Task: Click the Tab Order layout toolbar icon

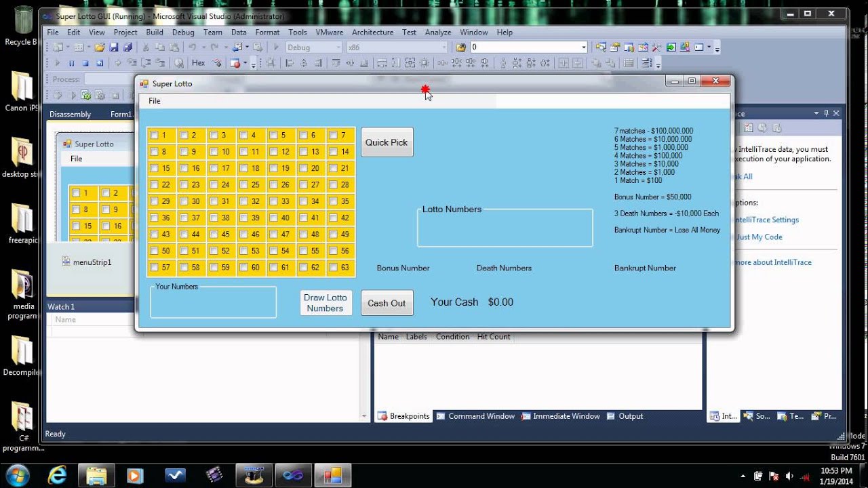Action: pyautogui.click(x=647, y=63)
